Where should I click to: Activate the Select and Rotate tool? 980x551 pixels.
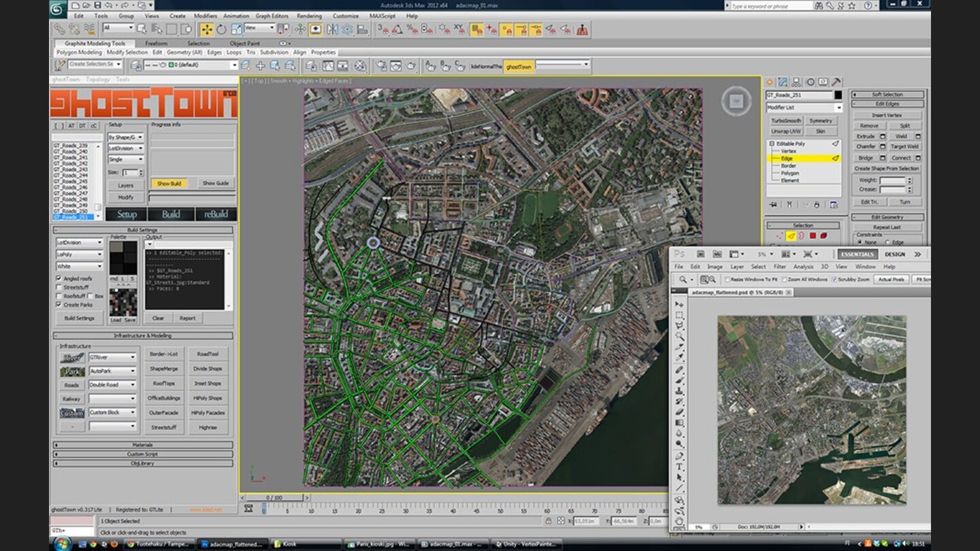pos(220,29)
